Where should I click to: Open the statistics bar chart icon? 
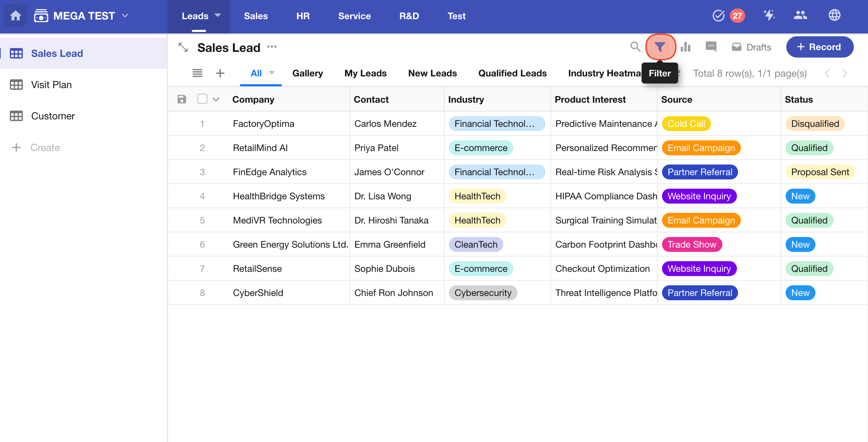[685, 47]
